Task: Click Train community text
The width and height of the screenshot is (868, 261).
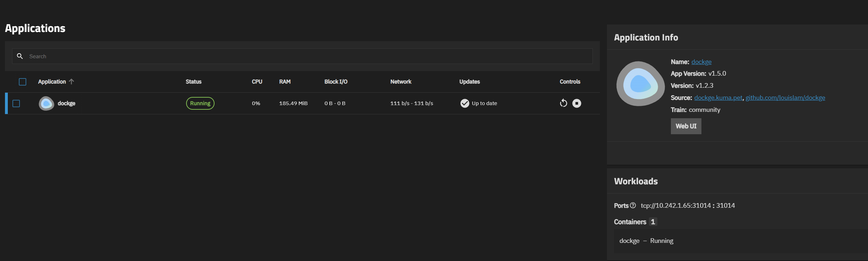Action: click(x=695, y=110)
